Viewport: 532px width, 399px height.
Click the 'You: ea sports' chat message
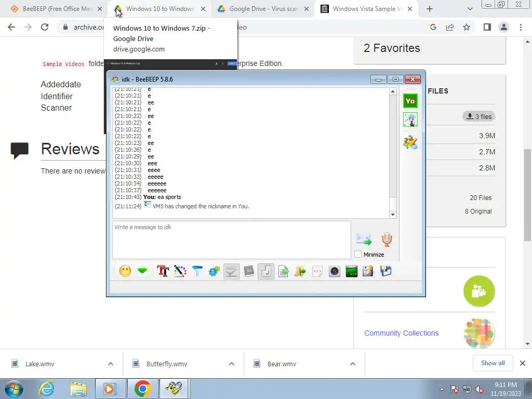[x=162, y=197]
